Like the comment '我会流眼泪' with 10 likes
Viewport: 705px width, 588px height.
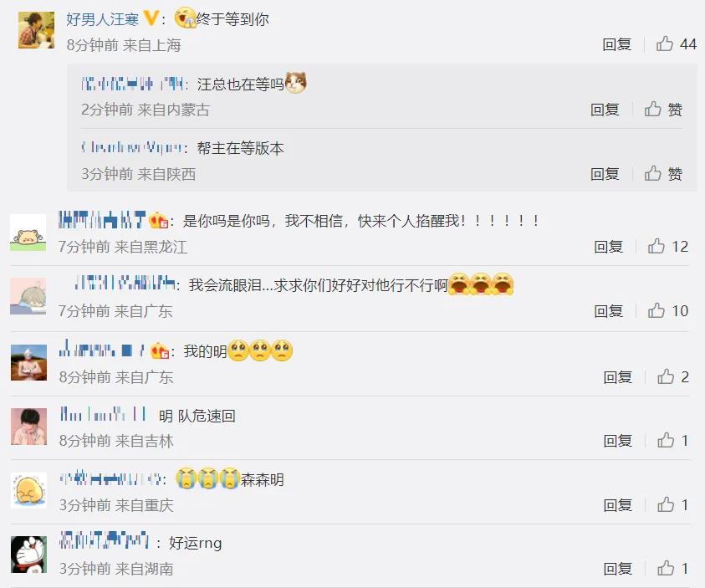[x=668, y=310]
